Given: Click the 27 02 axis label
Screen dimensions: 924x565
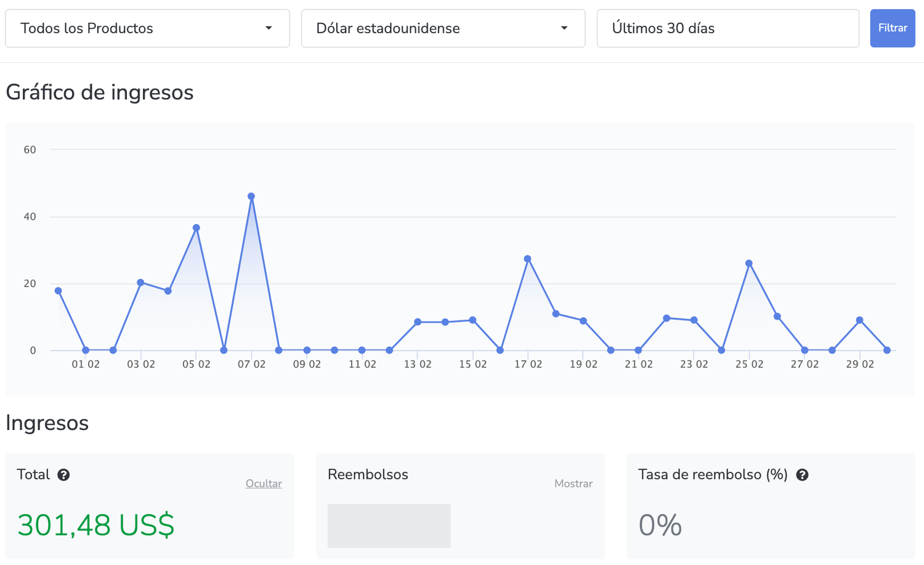Looking at the screenshot, I should (805, 364).
